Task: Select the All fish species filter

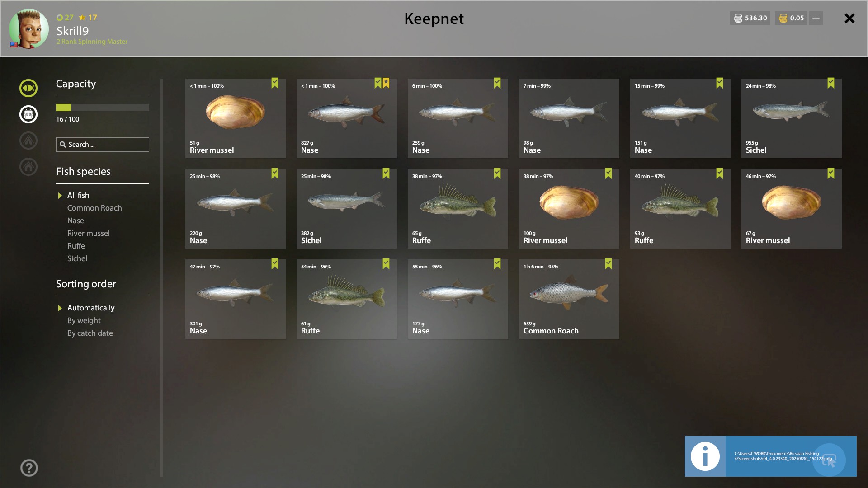Action: (78, 195)
